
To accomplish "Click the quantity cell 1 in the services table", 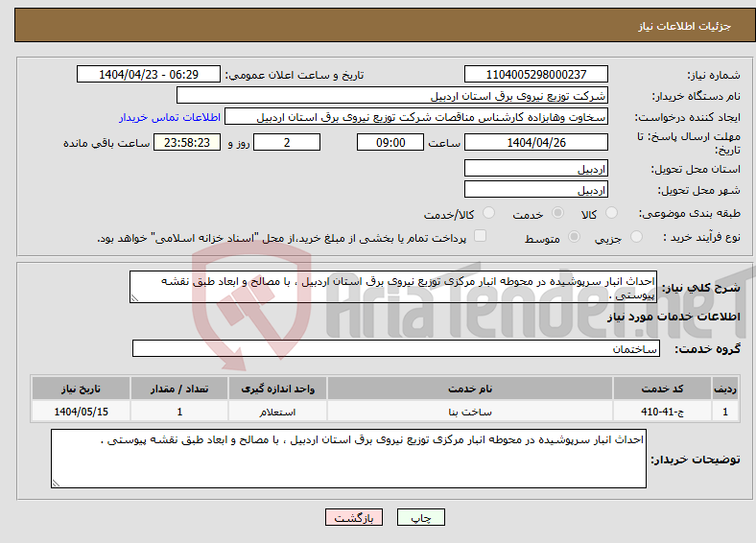I will click(179, 412).
